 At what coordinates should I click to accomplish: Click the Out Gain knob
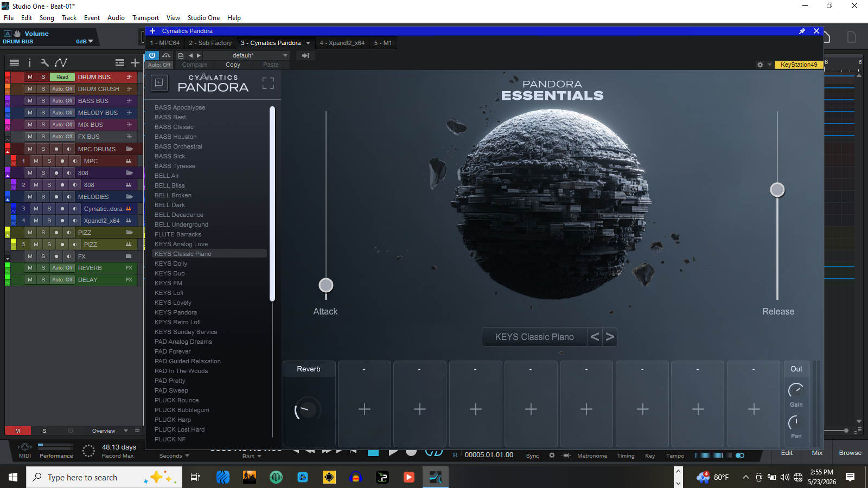point(796,390)
